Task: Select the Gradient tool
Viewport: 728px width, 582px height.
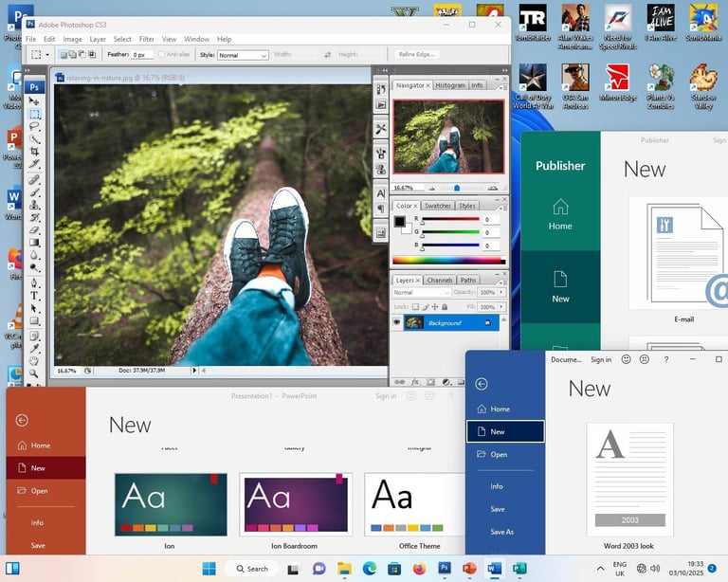Action: [x=34, y=243]
